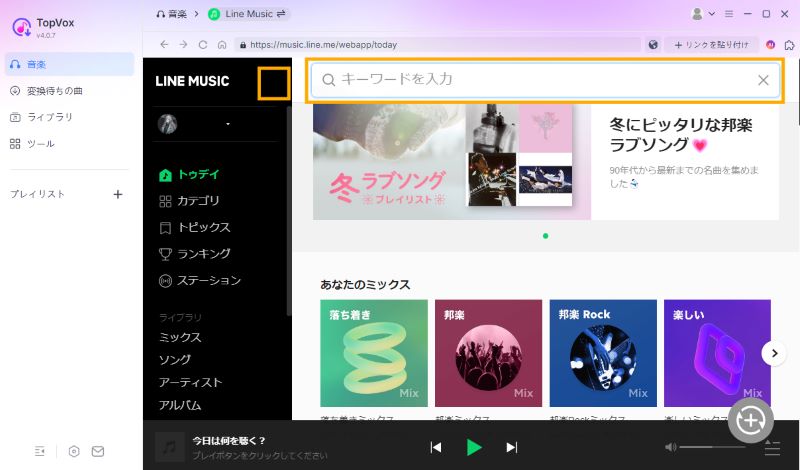Select トゥデイ in the LINE MUSIC menu

[189, 175]
